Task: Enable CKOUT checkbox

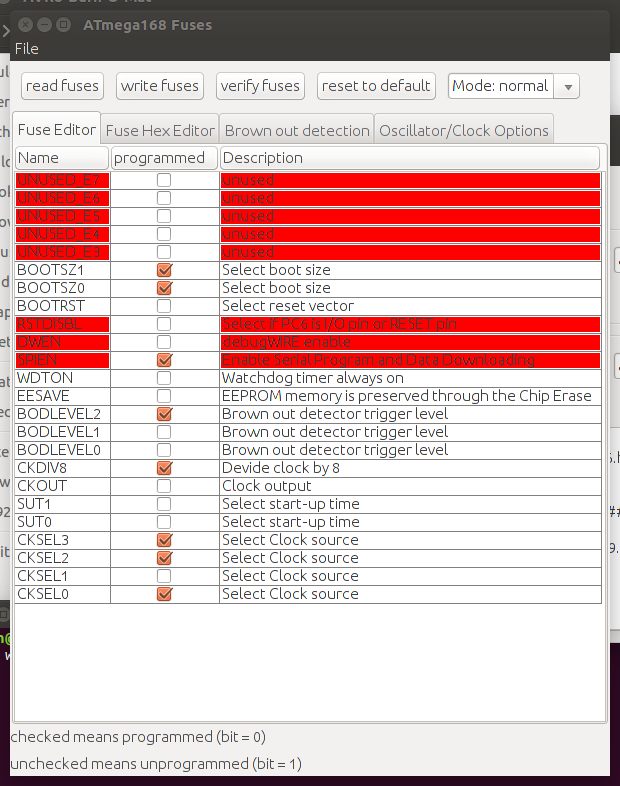Action: coord(164,486)
